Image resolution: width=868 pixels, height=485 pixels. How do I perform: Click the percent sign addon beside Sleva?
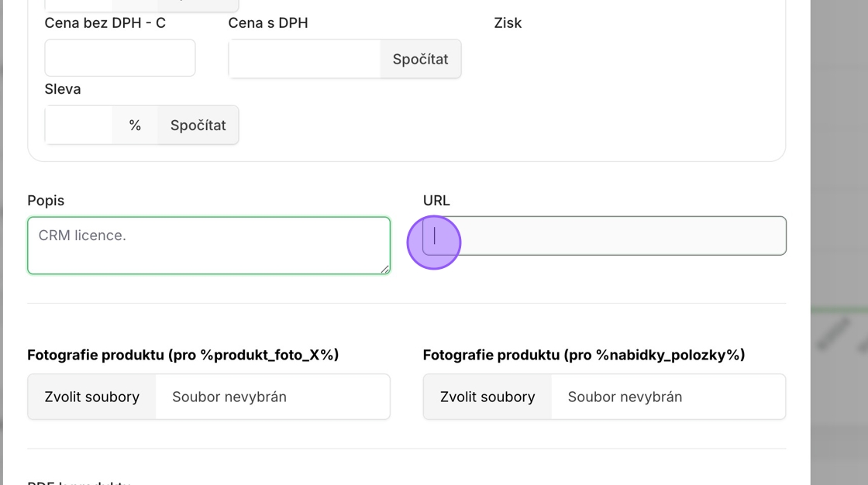[135, 125]
